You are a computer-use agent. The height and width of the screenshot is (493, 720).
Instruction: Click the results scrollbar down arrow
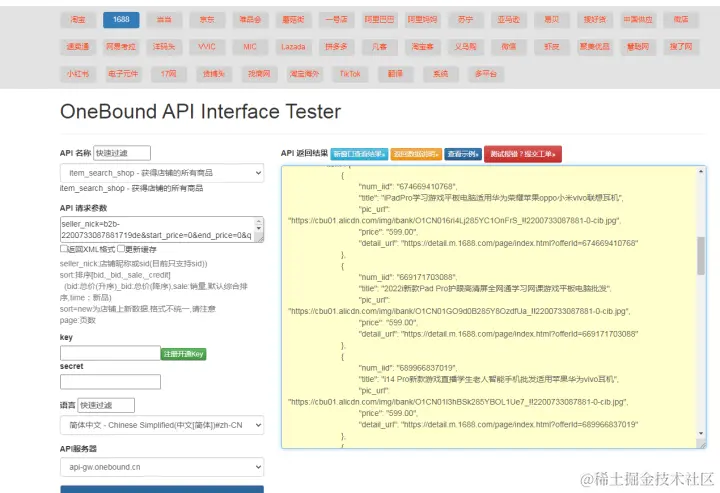[701, 433]
